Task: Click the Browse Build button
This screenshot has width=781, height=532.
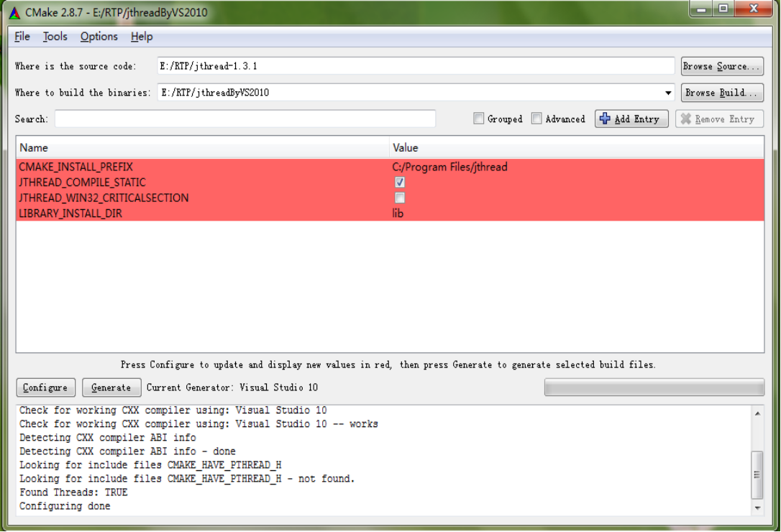Action: [x=722, y=93]
